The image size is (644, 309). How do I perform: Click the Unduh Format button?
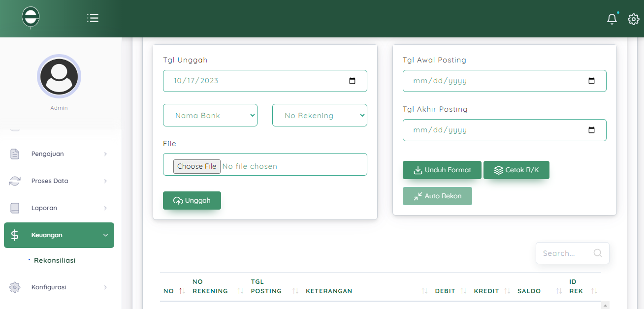(x=442, y=170)
